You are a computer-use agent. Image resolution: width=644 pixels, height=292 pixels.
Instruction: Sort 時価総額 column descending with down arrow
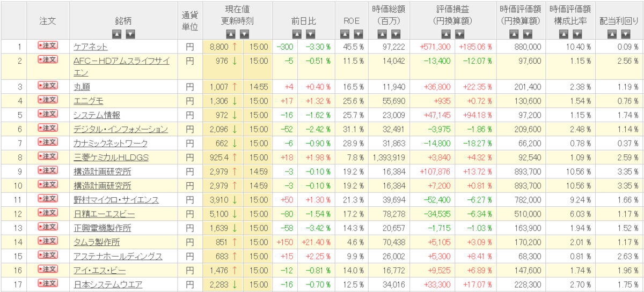tap(395, 34)
